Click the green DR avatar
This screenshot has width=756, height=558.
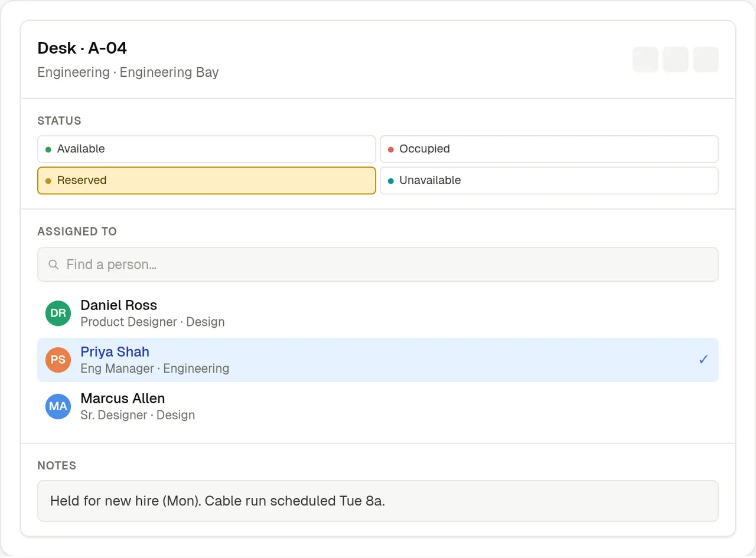[58, 314]
